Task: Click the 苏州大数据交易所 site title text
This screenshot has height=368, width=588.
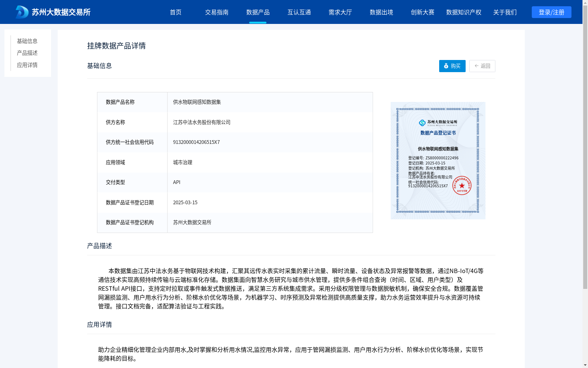Action: click(61, 12)
